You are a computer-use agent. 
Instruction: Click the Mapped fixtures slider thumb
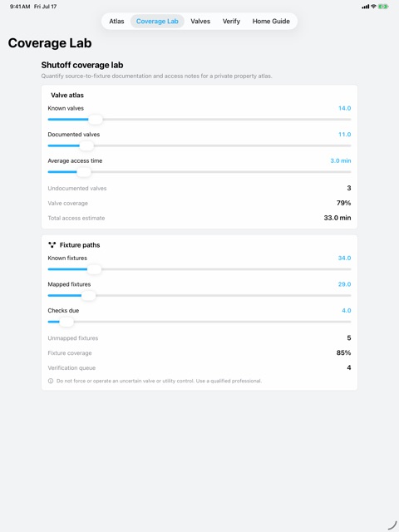pyautogui.click(x=89, y=296)
